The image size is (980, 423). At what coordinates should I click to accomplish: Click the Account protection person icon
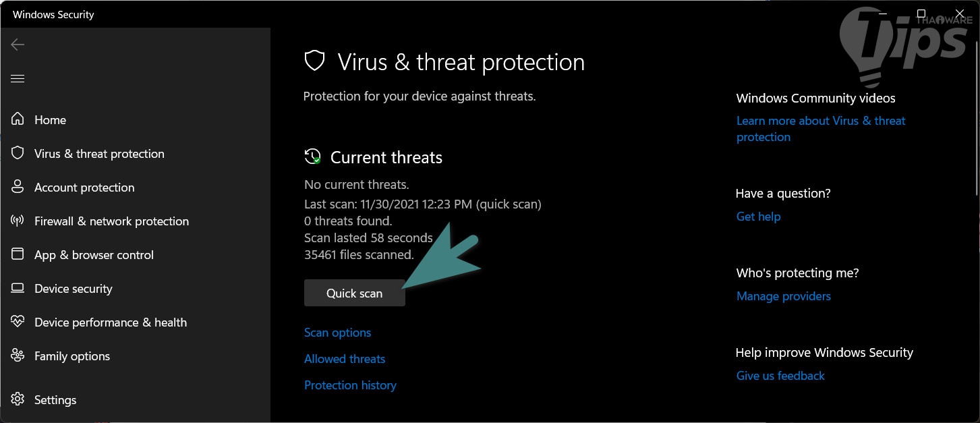tap(18, 187)
